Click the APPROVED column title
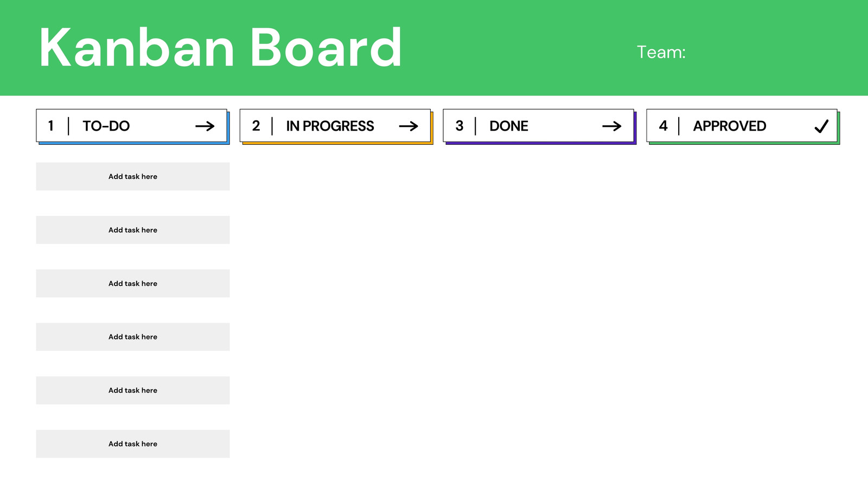868x488 pixels. click(x=730, y=126)
